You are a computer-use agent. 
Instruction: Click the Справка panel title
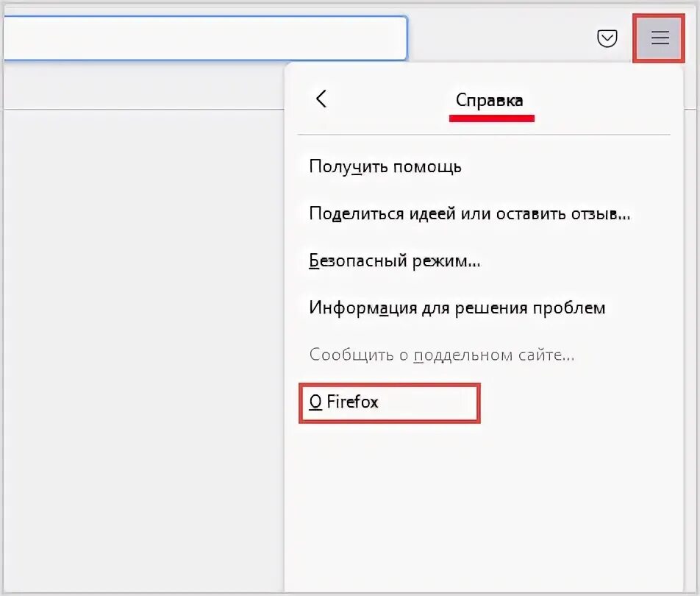point(489,100)
